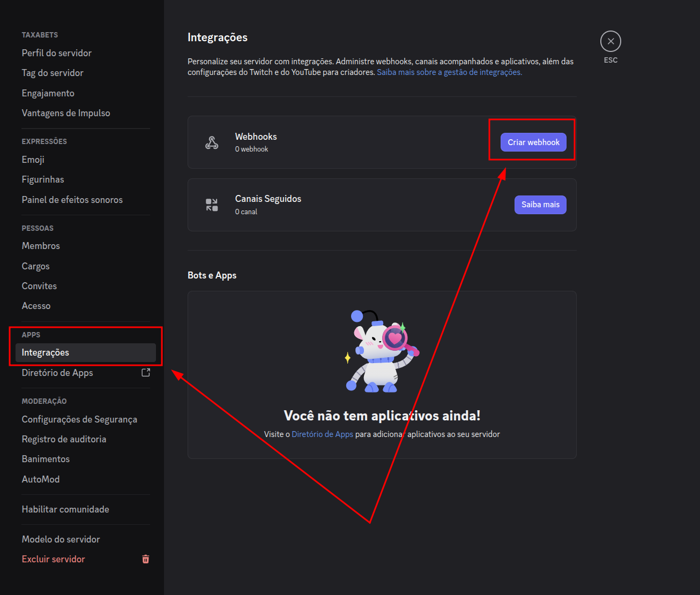Open Configurações de Segurança
700x595 pixels.
(x=79, y=419)
